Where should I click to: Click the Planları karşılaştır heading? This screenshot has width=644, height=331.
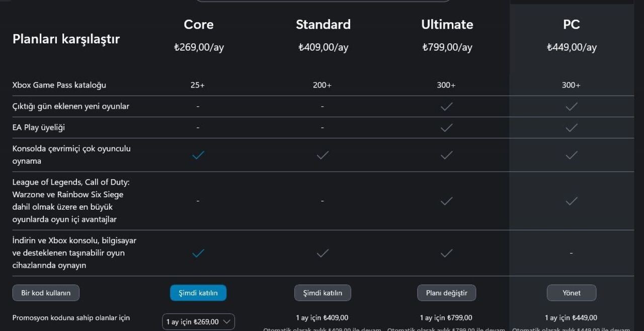coord(66,39)
